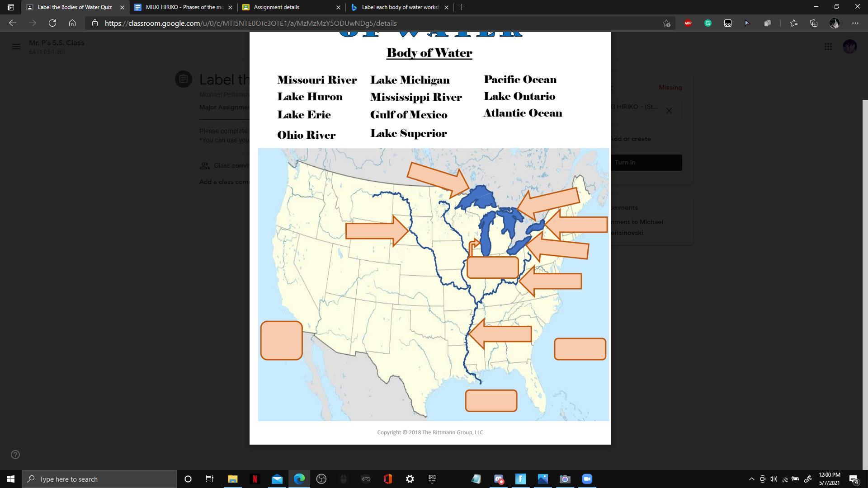The width and height of the screenshot is (868, 488).
Task: Click the browser refresh icon
Action: click(52, 23)
